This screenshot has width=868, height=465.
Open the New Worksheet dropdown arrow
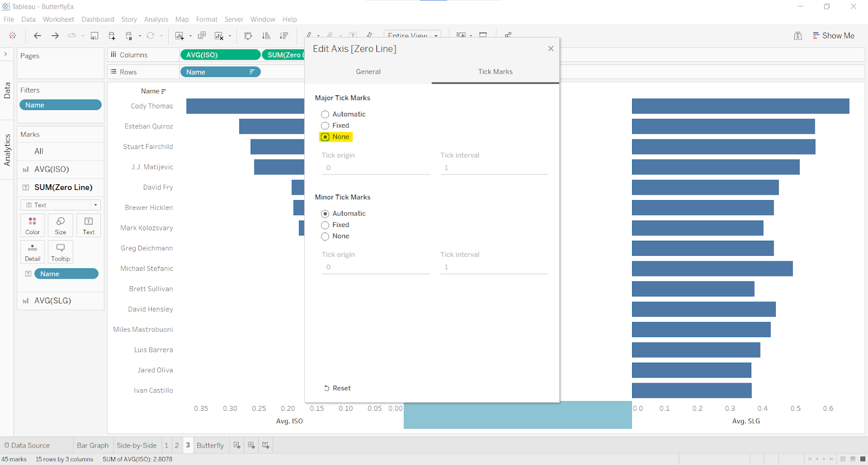click(x=190, y=36)
